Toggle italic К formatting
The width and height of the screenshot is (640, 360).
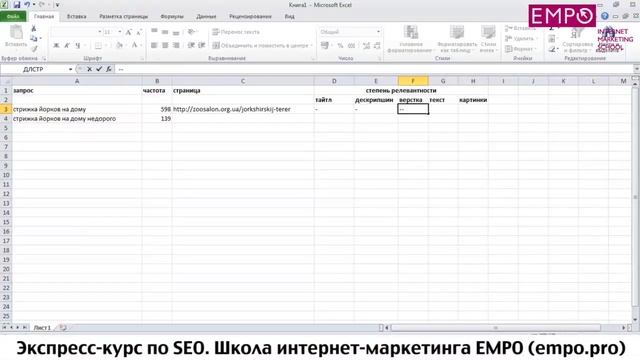(x=67, y=45)
